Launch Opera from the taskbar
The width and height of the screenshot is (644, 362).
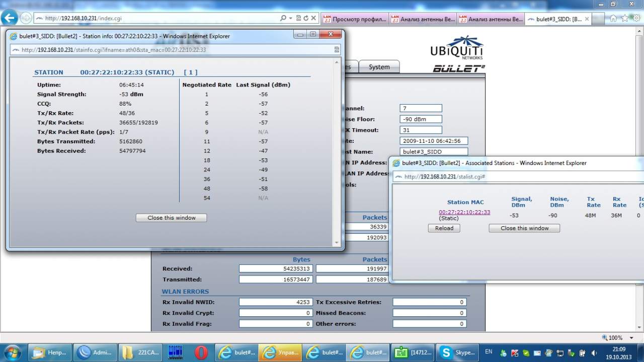201,352
